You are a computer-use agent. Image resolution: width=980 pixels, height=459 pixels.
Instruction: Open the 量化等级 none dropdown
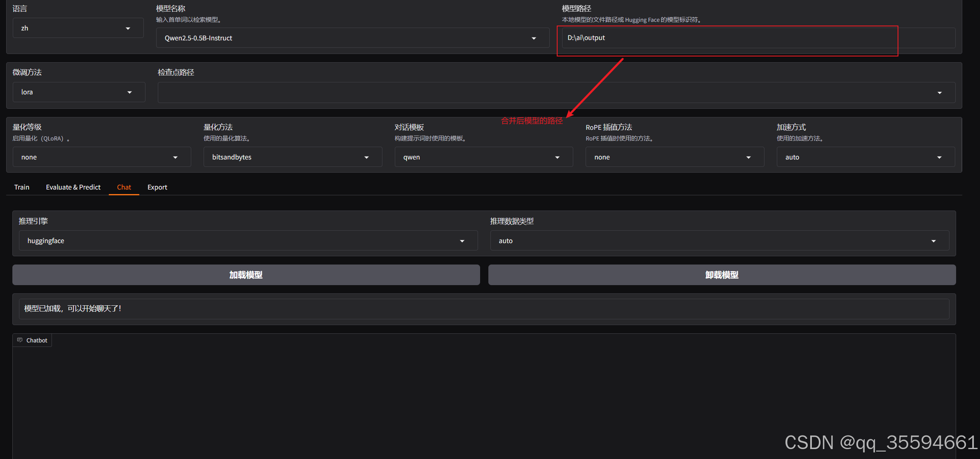pos(101,157)
